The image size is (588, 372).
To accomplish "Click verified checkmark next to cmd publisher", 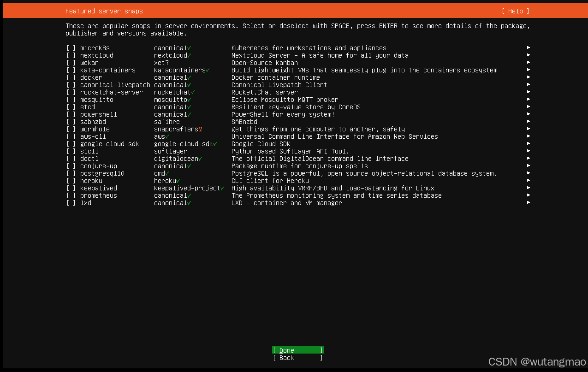I will tap(167, 173).
